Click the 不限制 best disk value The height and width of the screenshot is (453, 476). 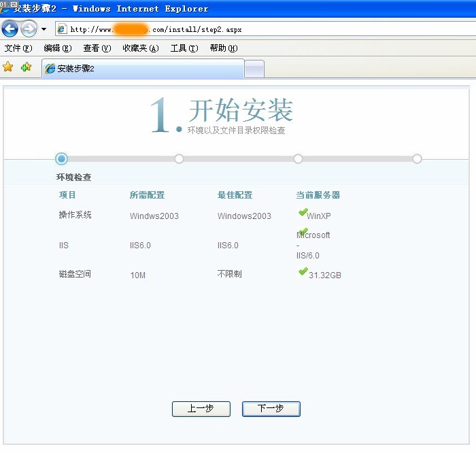coord(230,274)
